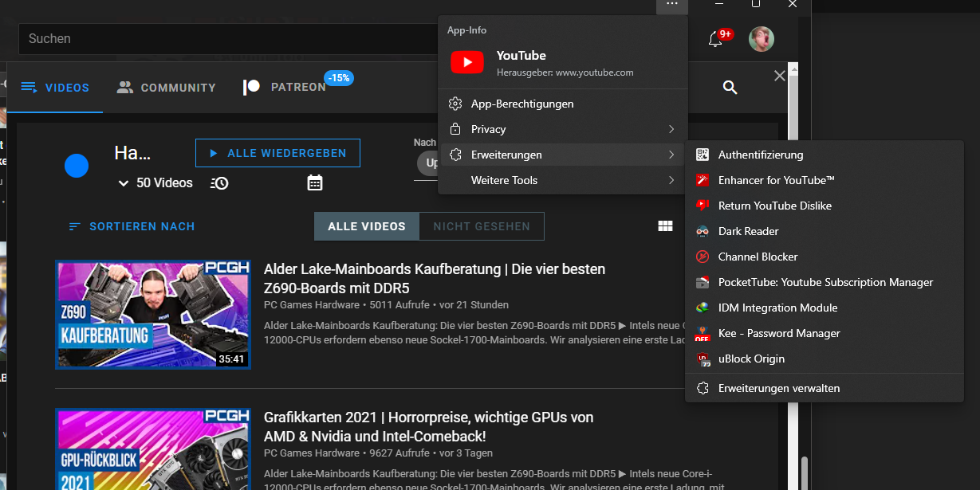The width and height of the screenshot is (980, 490).
Task: Click the uBlock Origin extension icon
Action: click(x=703, y=359)
